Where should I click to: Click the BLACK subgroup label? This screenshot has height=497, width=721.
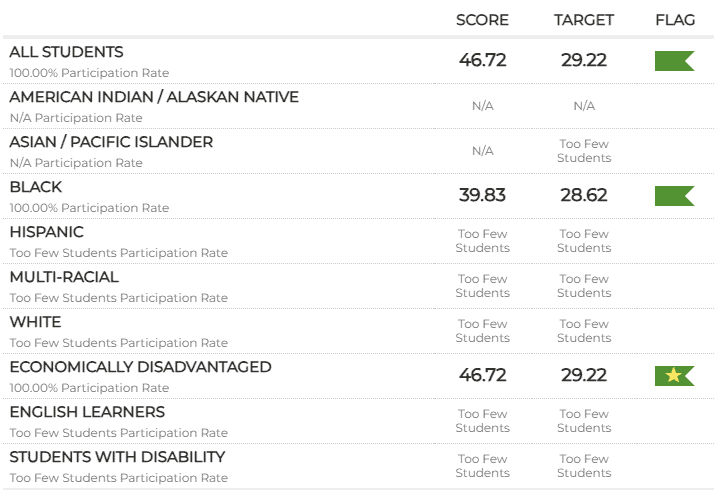pyautogui.click(x=36, y=187)
